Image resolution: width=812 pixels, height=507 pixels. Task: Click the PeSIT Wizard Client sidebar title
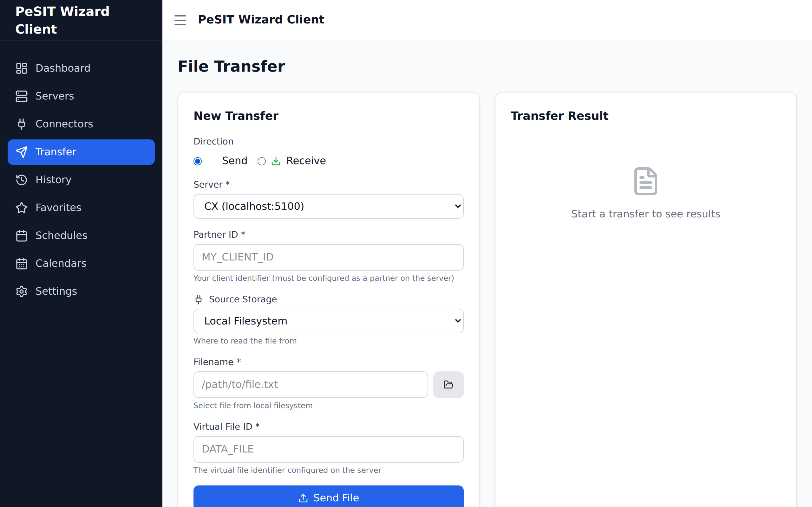pos(62,20)
